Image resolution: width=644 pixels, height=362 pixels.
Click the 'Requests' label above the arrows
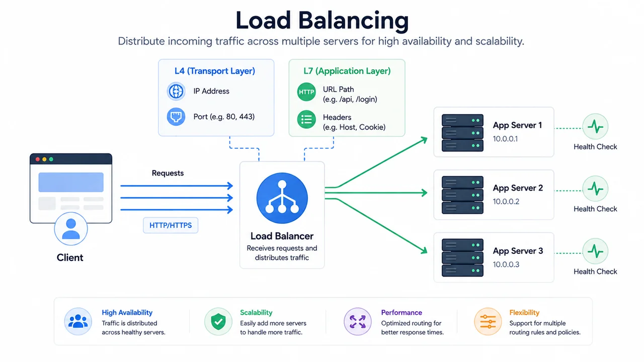pos(168,173)
